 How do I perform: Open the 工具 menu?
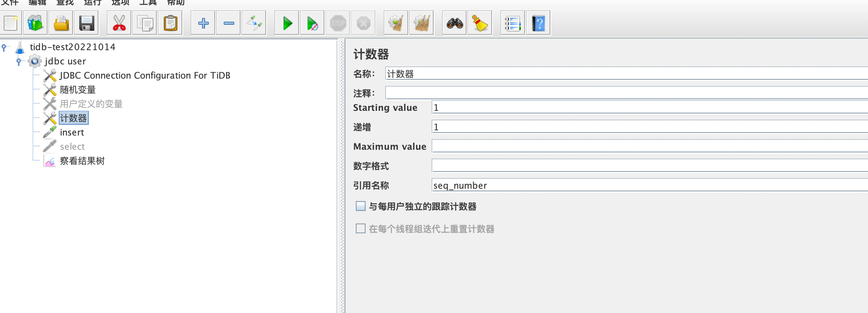pos(148,3)
